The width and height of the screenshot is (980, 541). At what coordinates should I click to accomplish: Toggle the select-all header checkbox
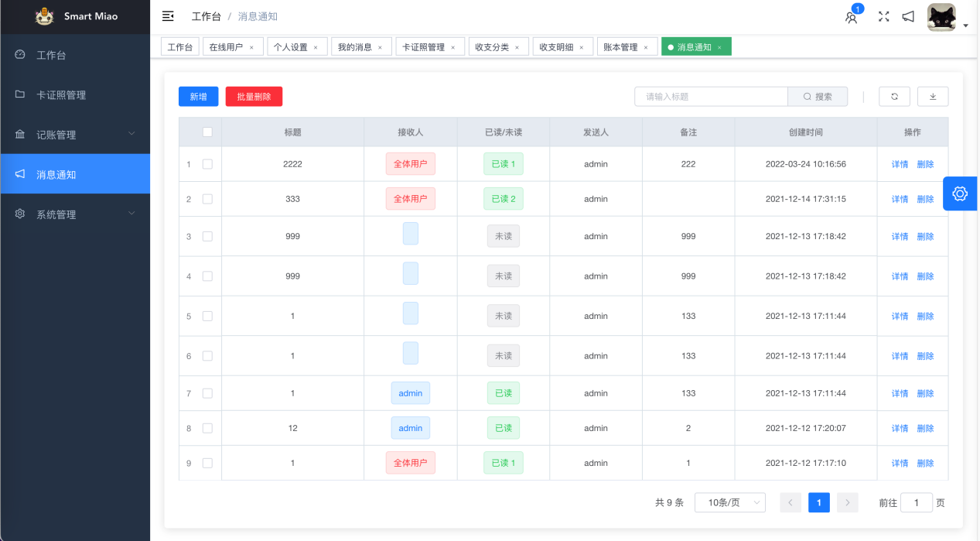(207, 132)
